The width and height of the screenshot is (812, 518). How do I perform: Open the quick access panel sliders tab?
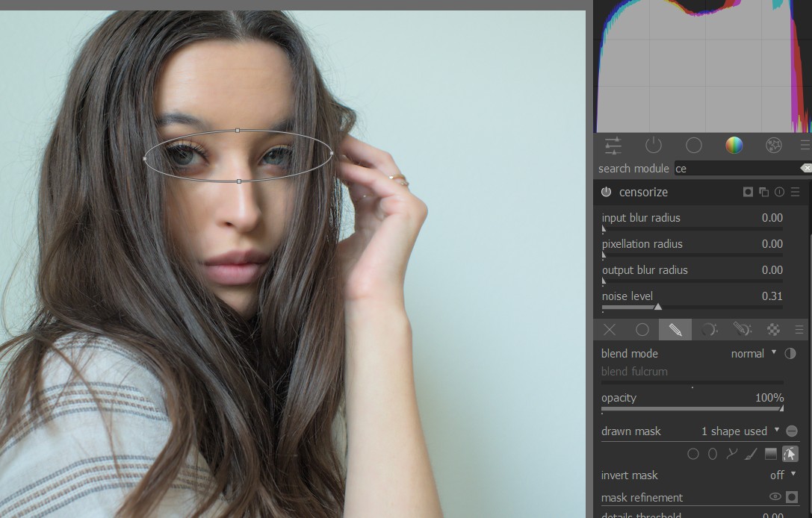point(613,146)
